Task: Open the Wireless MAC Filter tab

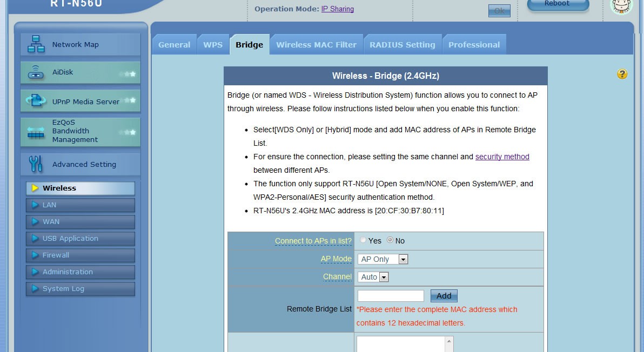Action: tap(316, 45)
